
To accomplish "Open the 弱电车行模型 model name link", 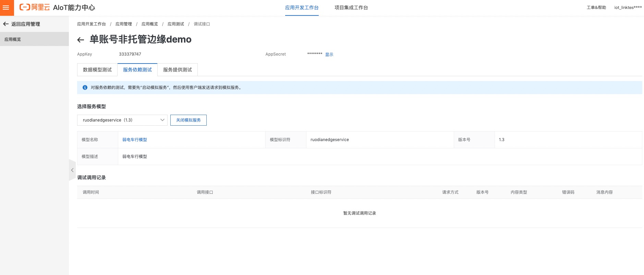I will (x=135, y=140).
